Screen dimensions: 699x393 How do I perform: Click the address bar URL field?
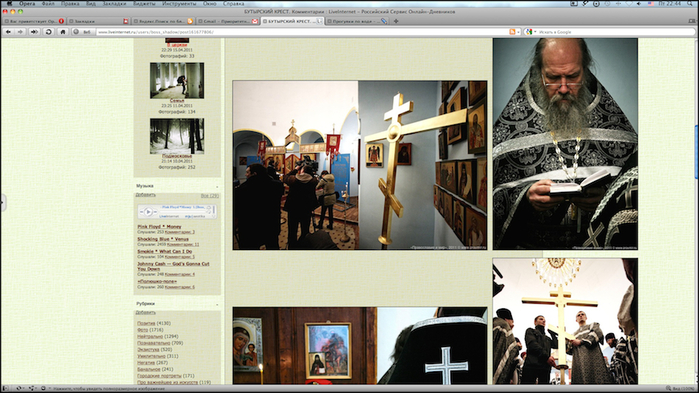pyautogui.click(x=303, y=32)
